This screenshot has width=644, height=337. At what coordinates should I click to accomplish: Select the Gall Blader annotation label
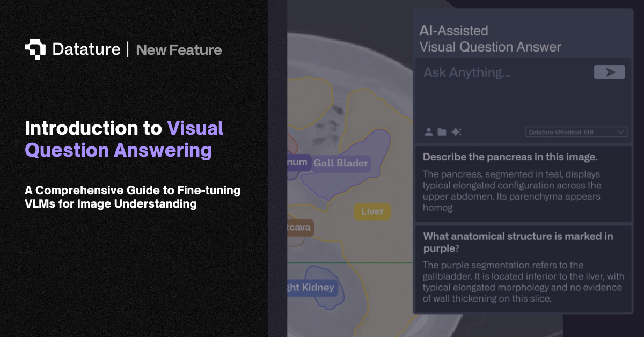341,163
